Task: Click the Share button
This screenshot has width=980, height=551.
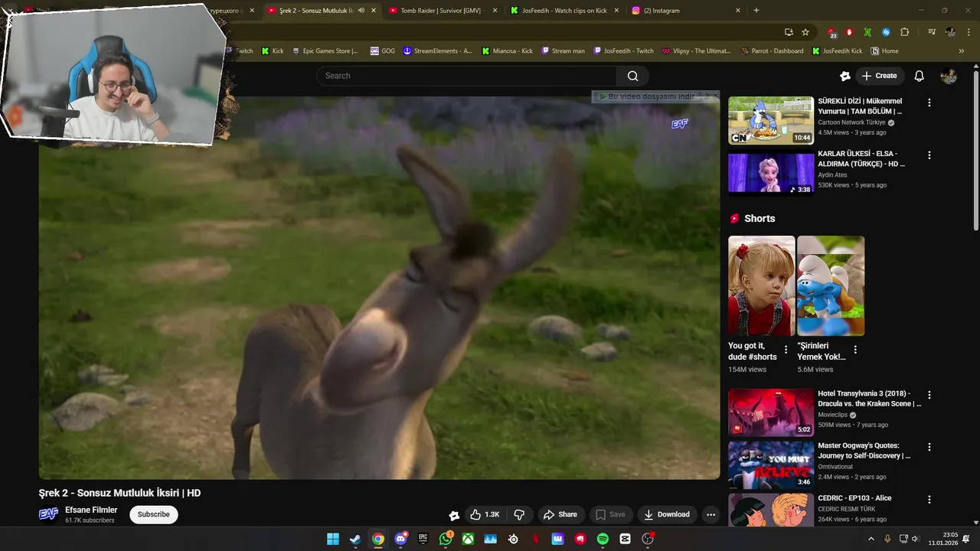Action: coord(560,514)
